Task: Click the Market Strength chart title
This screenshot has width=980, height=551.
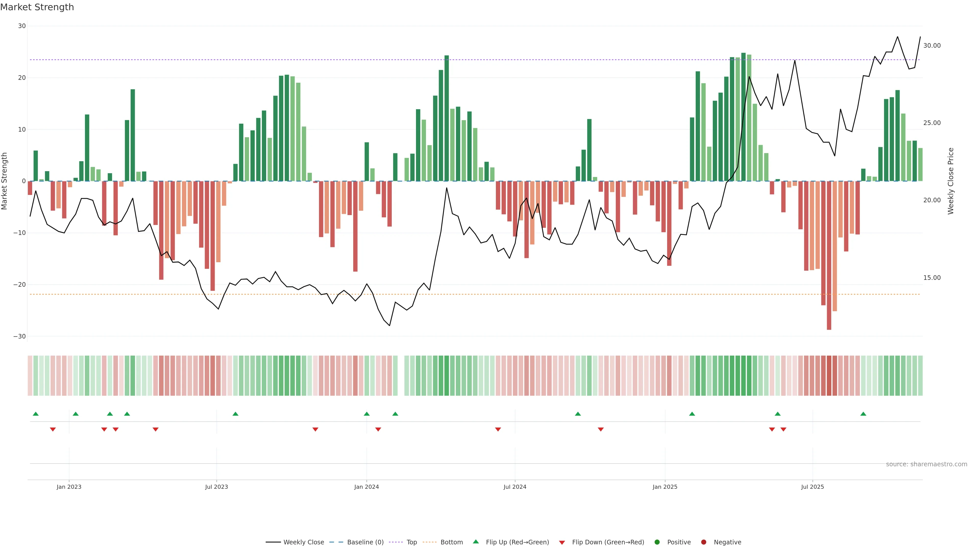Action: [37, 7]
